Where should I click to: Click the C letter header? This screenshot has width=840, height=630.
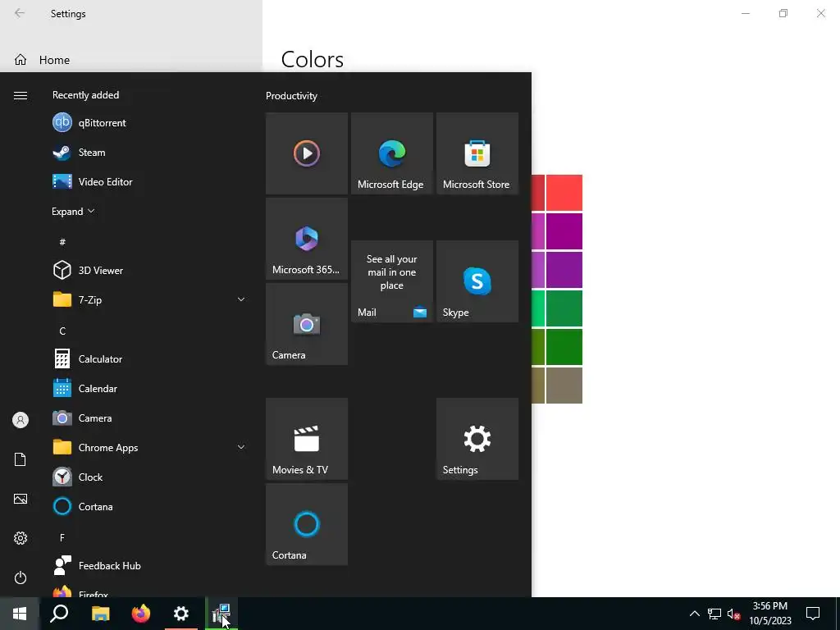tap(62, 331)
